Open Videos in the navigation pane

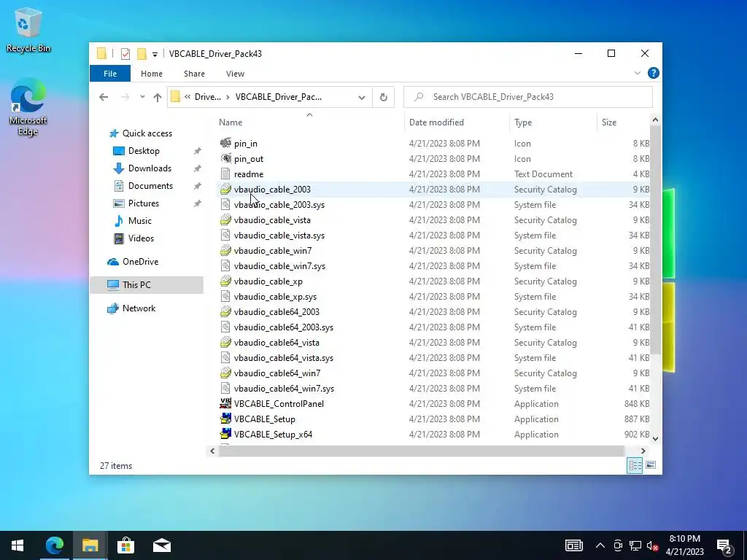(141, 238)
